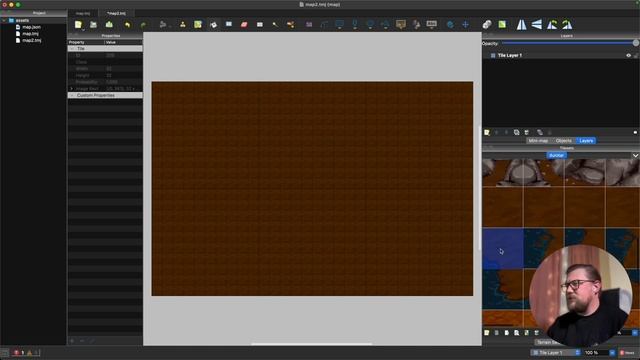Toggle lock of Tile Layer 1
The image size is (640, 360).
[636, 56]
